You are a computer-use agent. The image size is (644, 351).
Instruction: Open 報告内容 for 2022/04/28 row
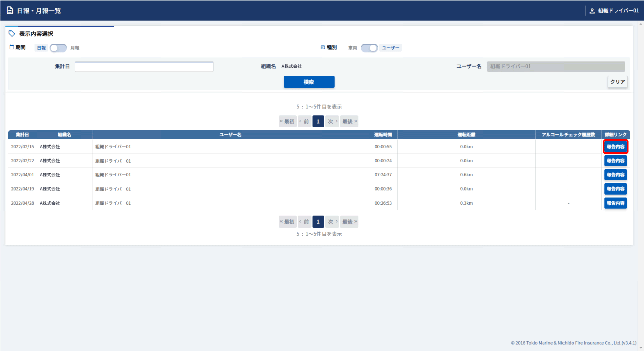(x=615, y=203)
